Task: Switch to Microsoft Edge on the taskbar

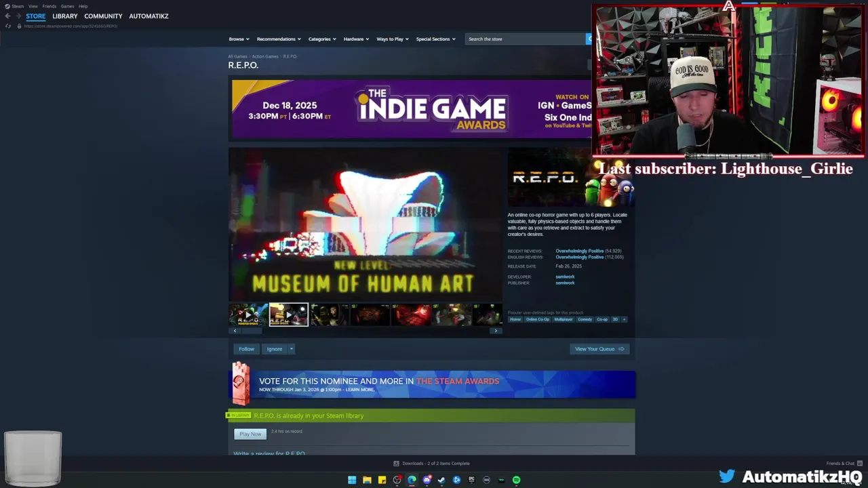Action: 412,480
